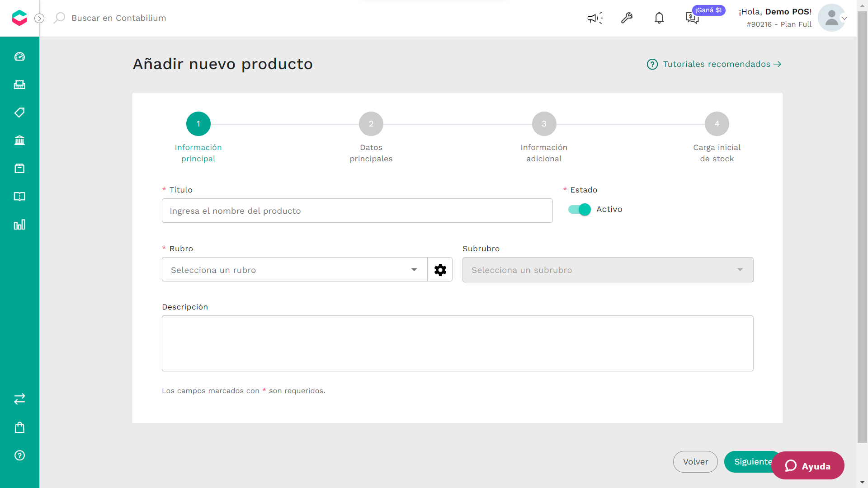Open the announcements megaphone icon
868x488 pixels.
point(595,18)
